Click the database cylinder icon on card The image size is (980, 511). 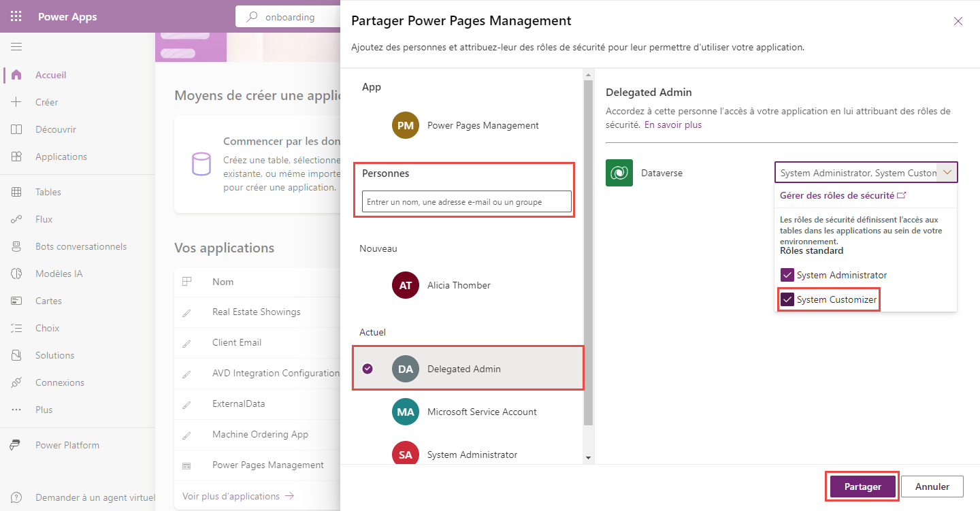(x=201, y=164)
